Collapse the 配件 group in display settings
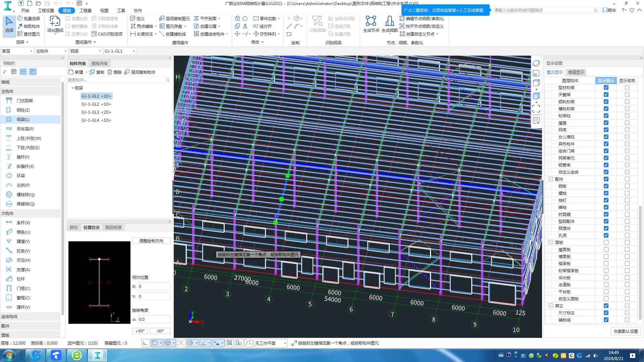 [551, 179]
